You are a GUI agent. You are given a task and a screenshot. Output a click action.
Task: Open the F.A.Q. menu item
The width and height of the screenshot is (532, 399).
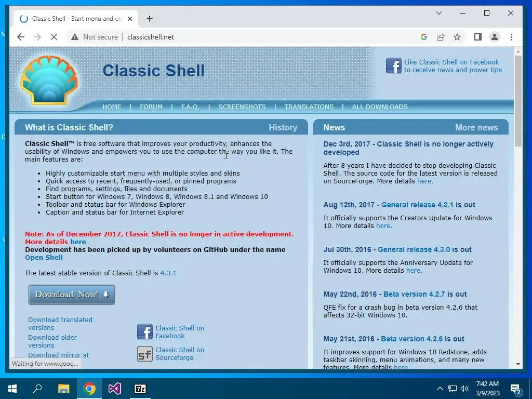coord(190,107)
